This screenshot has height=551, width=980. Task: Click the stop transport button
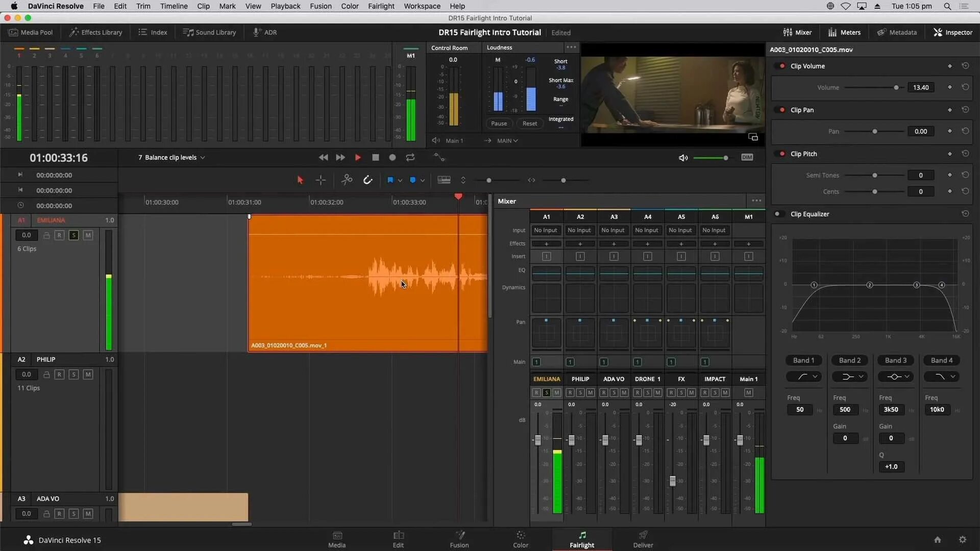(376, 158)
